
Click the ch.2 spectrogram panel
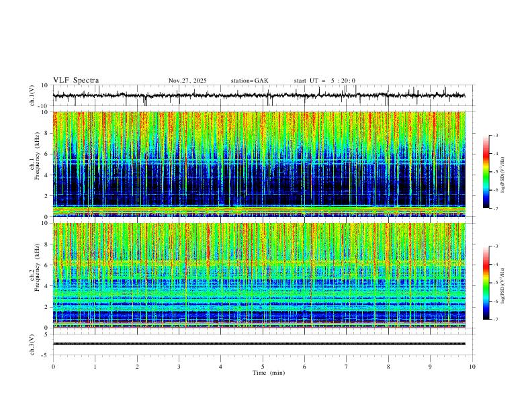coord(259,275)
